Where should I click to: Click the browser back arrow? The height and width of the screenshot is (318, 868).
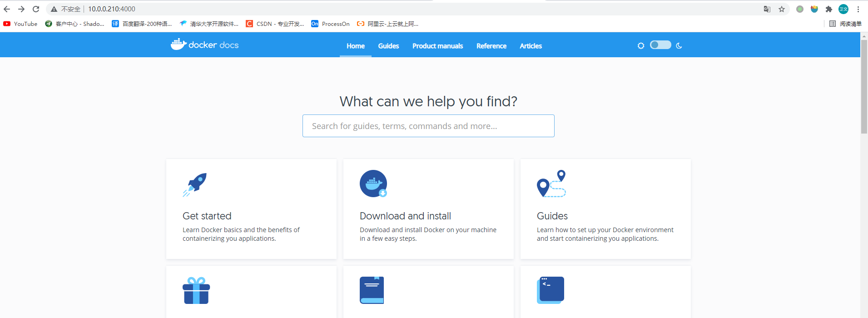tap(7, 9)
